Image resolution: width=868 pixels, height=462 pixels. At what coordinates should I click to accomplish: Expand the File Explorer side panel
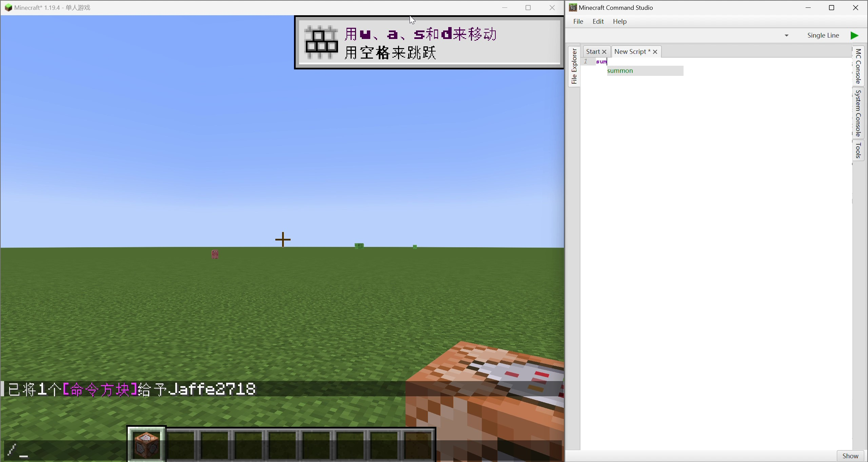pos(574,66)
